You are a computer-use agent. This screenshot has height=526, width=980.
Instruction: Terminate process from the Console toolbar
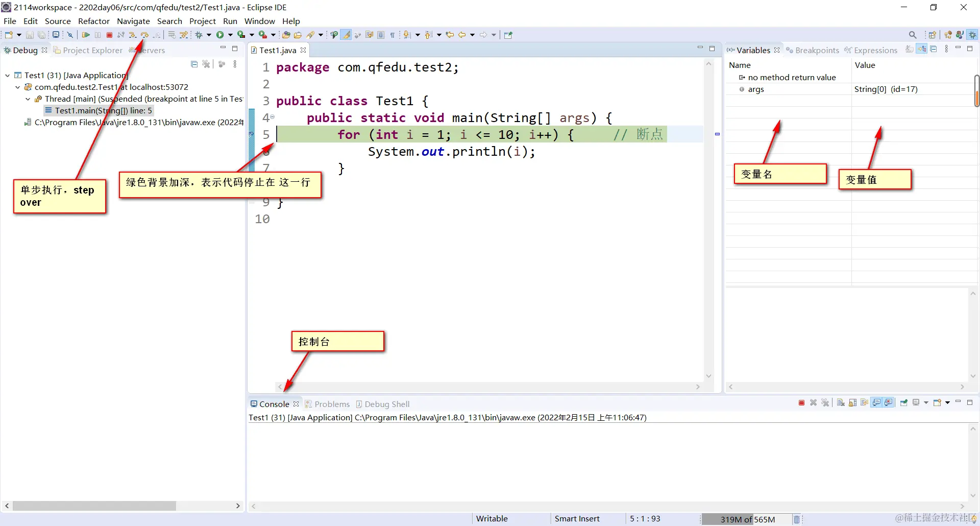801,403
